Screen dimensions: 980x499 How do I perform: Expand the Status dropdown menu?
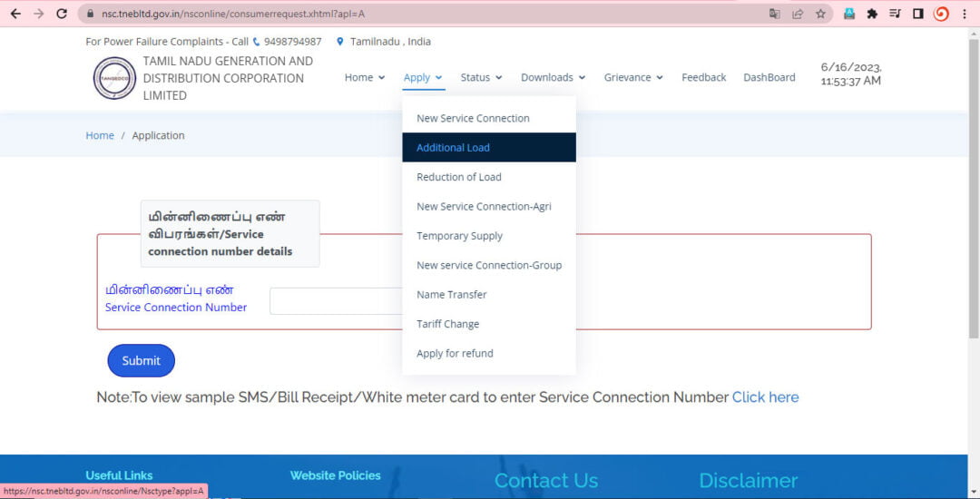tap(481, 78)
